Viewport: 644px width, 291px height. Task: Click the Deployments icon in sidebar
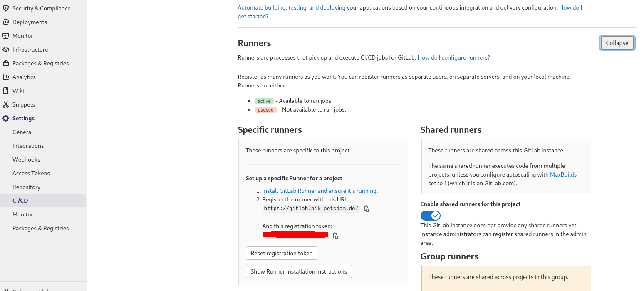tap(6, 22)
